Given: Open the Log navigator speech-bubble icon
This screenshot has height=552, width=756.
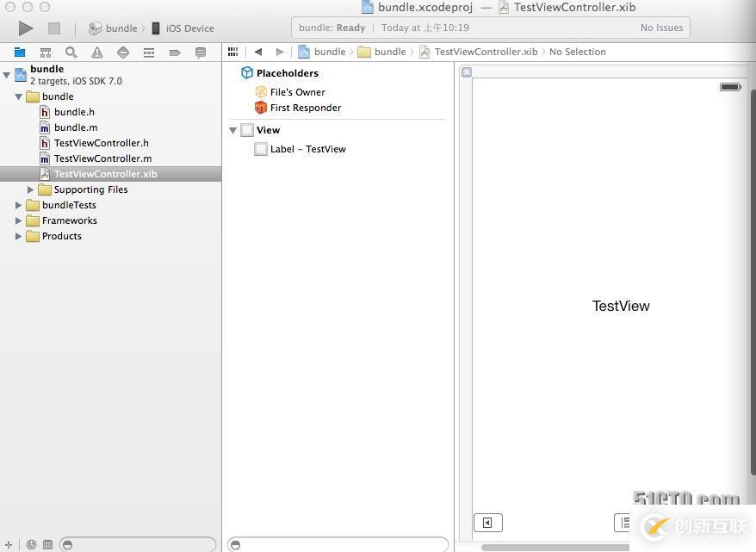Looking at the screenshot, I should pos(201,53).
